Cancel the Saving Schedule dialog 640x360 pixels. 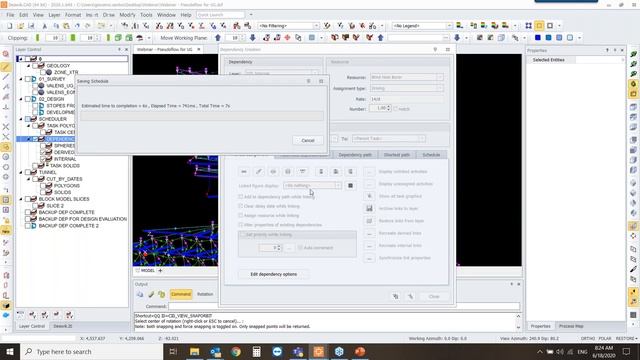click(x=308, y=140)
